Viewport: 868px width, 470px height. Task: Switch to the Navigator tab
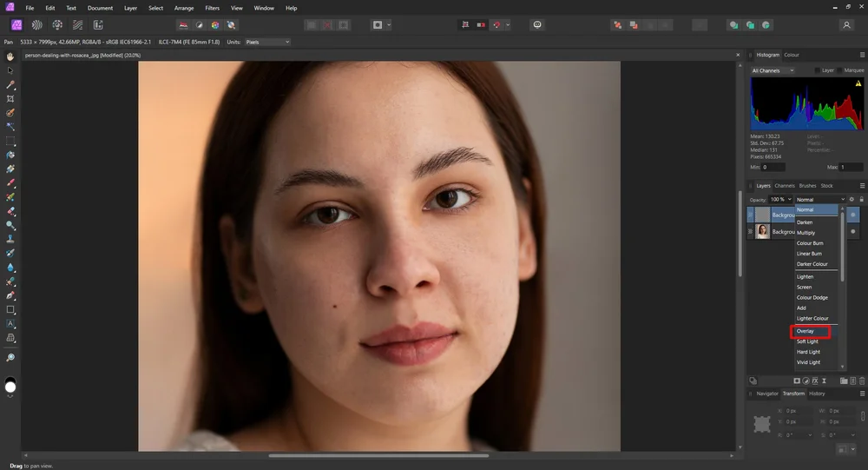(767, 394)
